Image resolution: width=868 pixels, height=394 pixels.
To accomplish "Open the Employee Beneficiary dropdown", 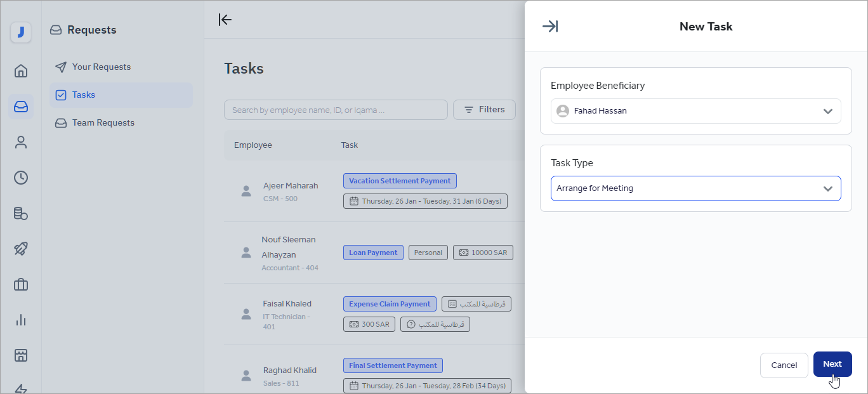I will click(695, 111).
